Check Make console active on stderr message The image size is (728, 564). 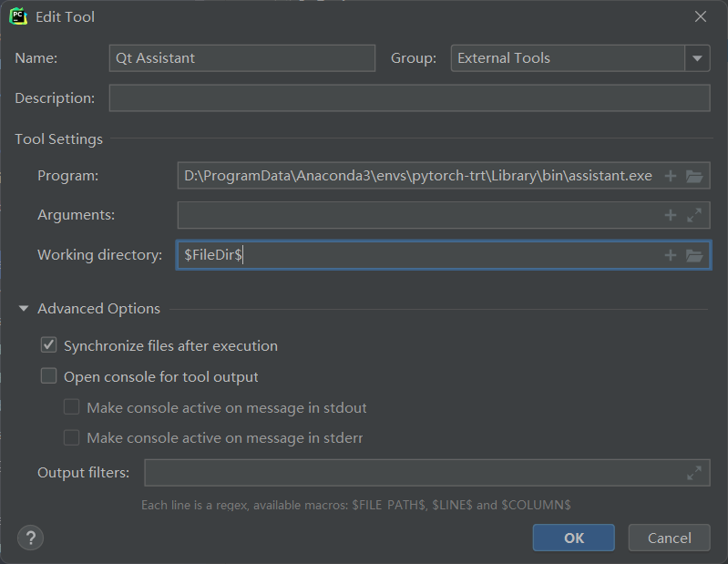pos(72,438)
